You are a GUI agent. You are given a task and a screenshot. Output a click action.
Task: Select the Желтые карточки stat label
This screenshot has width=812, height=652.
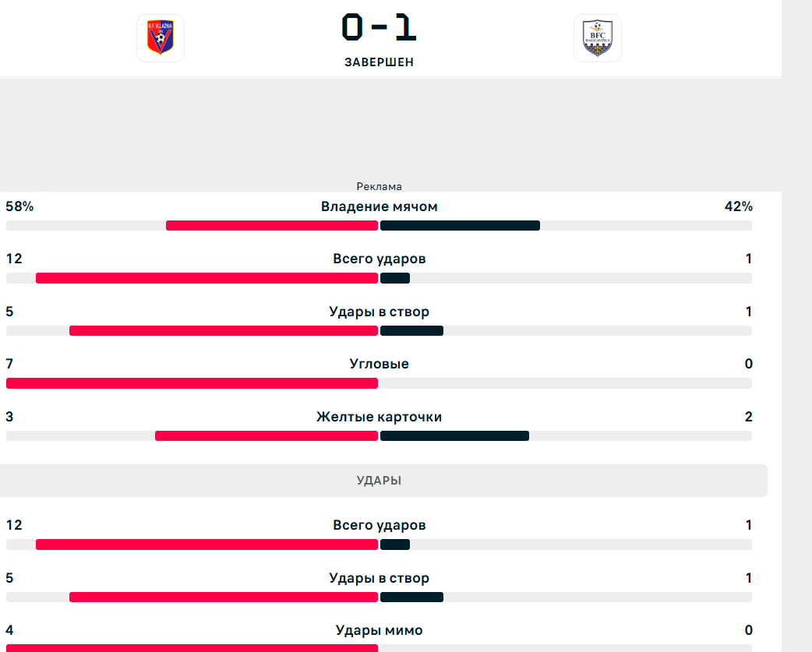[x=379, y=417]
